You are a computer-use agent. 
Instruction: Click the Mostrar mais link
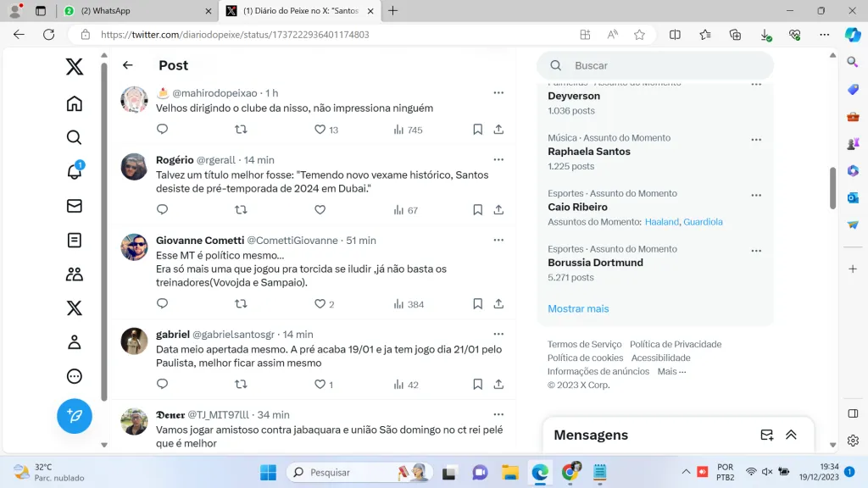pyautogui.click(x=578, y=308)
